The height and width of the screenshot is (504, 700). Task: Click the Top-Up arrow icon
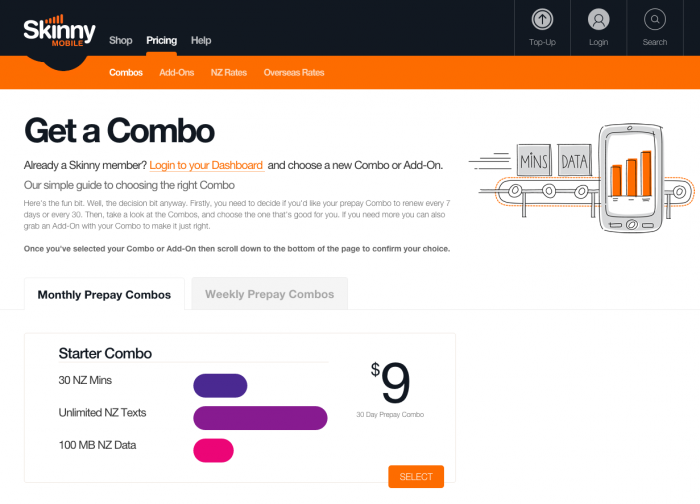[x=542, y=20]
